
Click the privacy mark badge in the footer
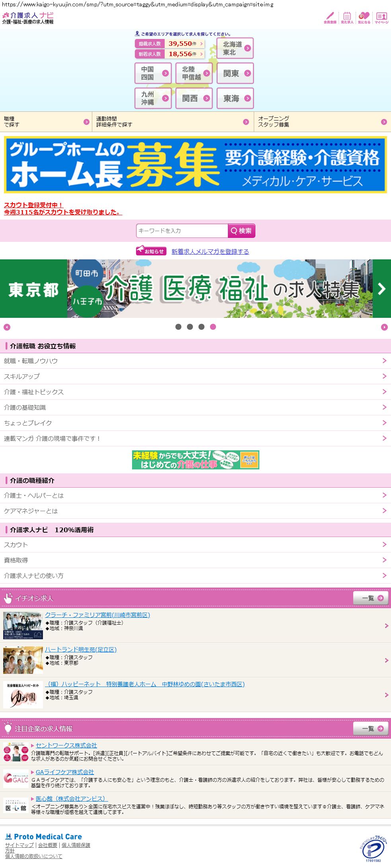[x=373, y=848]
